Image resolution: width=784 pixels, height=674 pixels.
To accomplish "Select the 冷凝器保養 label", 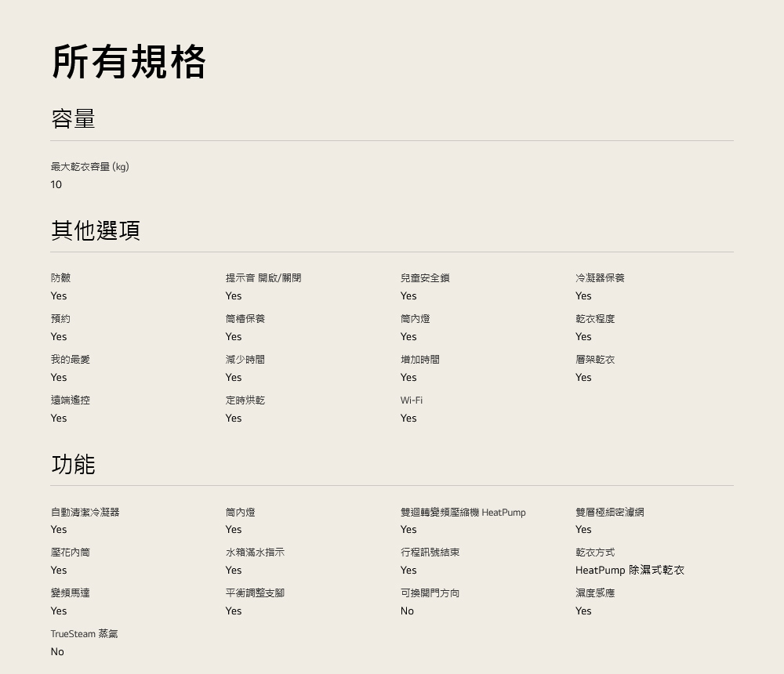I will click(x=600, y=278).
